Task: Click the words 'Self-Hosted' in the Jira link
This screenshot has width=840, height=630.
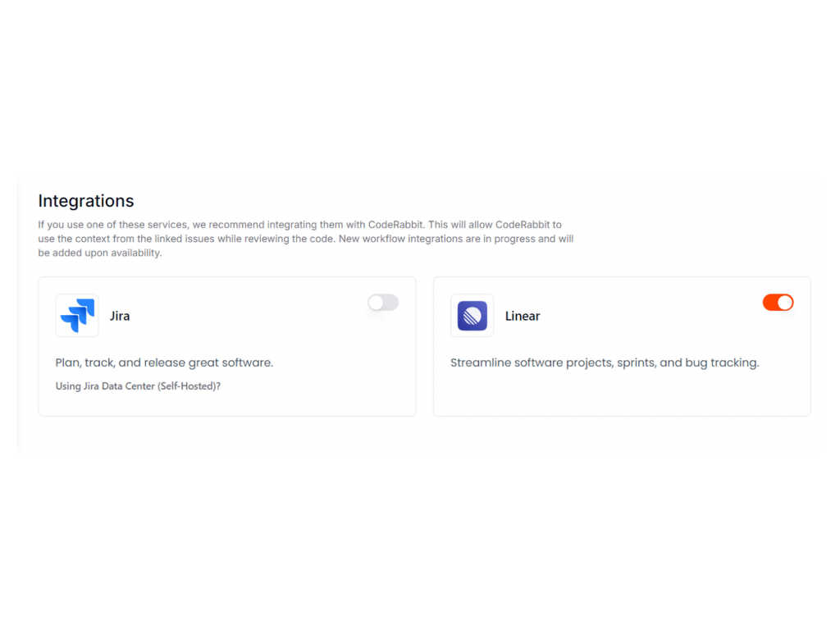Action: (186, 386)
